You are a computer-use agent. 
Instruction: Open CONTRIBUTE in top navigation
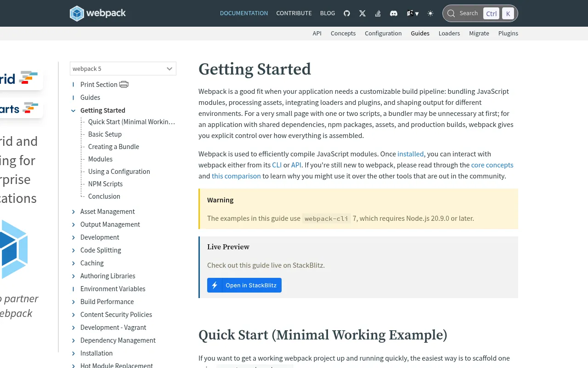coord(294,13)
